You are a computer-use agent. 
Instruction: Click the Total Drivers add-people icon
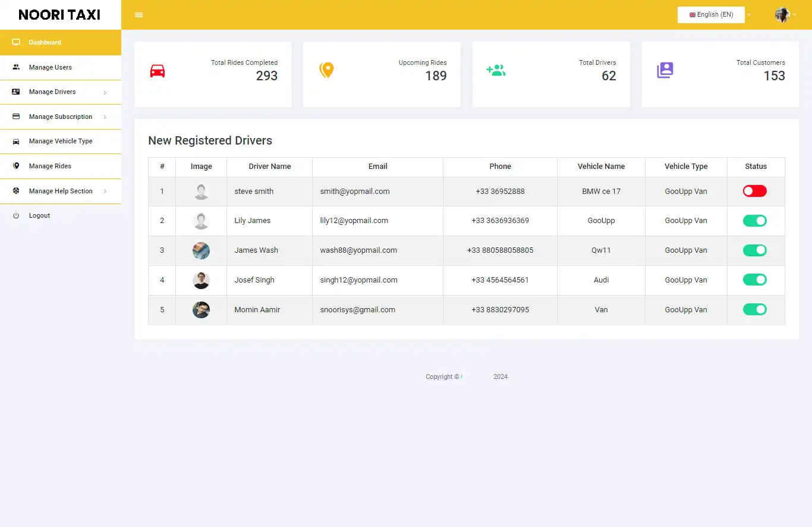click(x=496, y=70)
